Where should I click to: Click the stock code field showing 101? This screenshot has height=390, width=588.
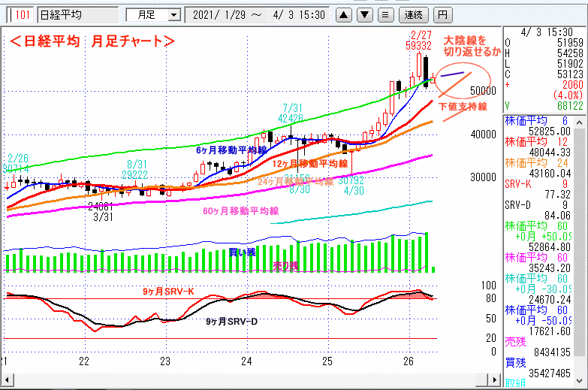tap(20, 15)
